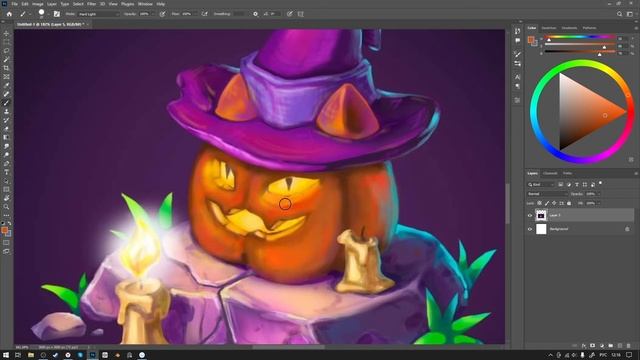Screen dimensions: 640x360
Task: Select the Eyedropper tool
Action: coord(6,85)
